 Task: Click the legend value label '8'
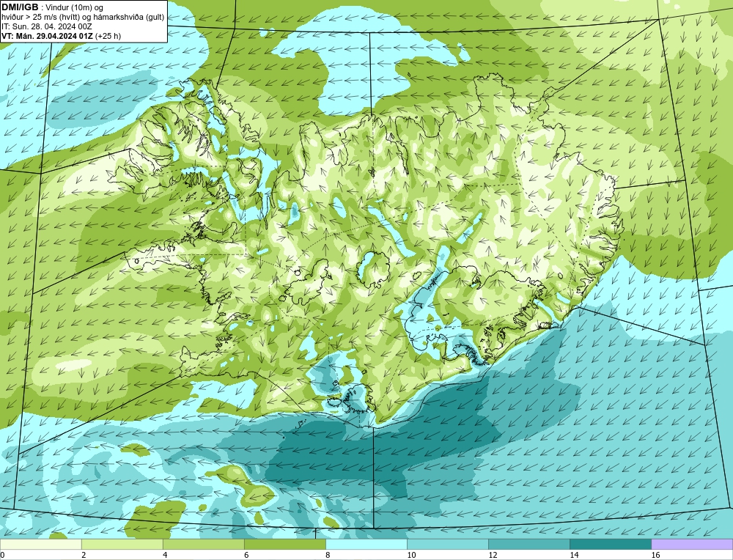pos(328,555)
